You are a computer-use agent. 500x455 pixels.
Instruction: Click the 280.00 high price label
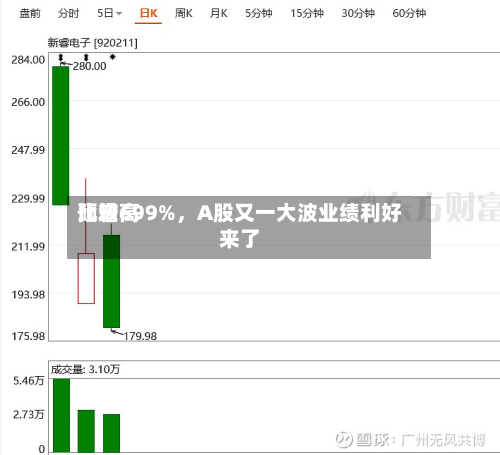[89, 66]
